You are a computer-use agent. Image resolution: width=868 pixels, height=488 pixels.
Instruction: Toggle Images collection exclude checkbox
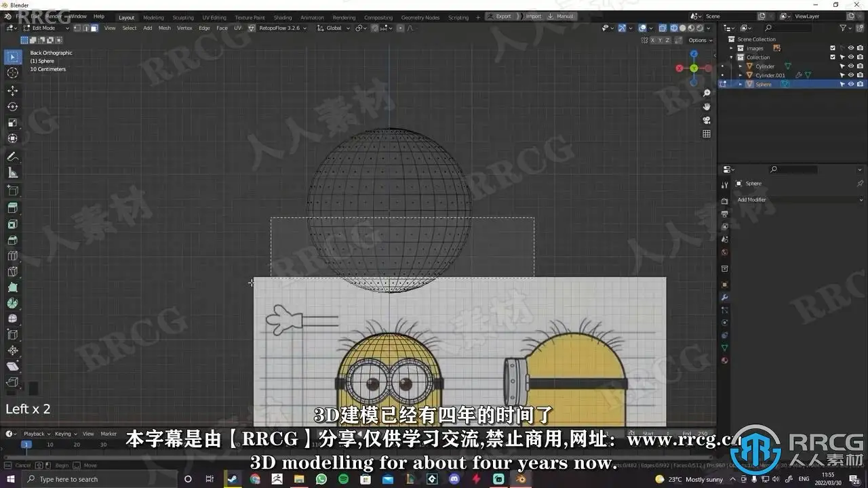tap(833, 48)
